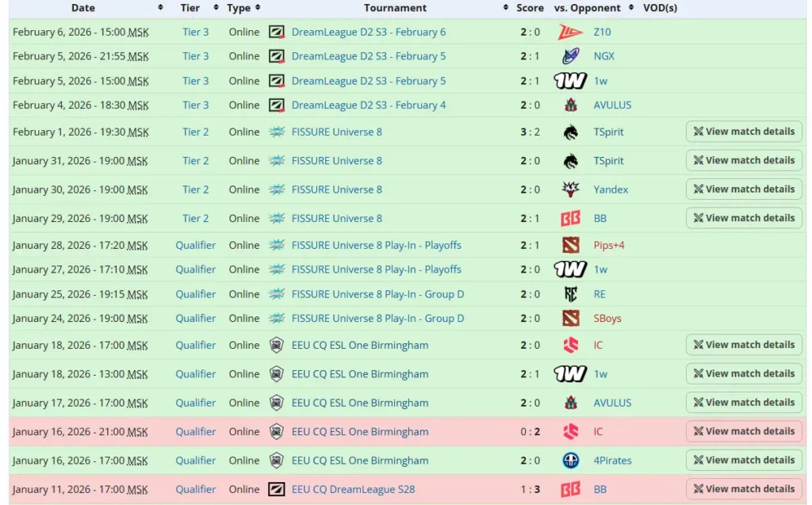
Task: Sort table by Tier column arrows
Action: pyautogui.click(x=216, y=8)
